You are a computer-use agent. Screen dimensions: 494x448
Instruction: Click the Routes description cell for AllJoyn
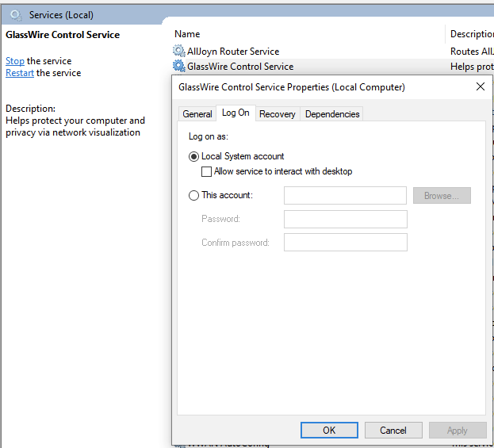[x=472, y=51]
